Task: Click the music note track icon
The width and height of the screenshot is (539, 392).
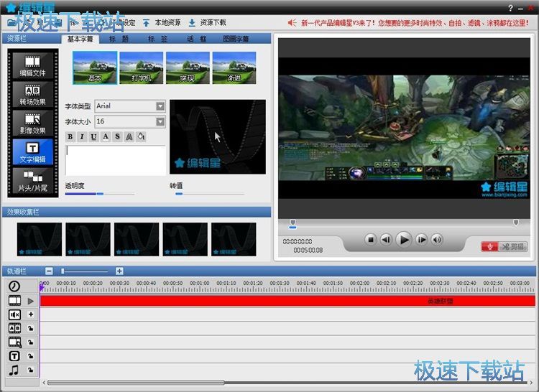Action: pos(14,370)
